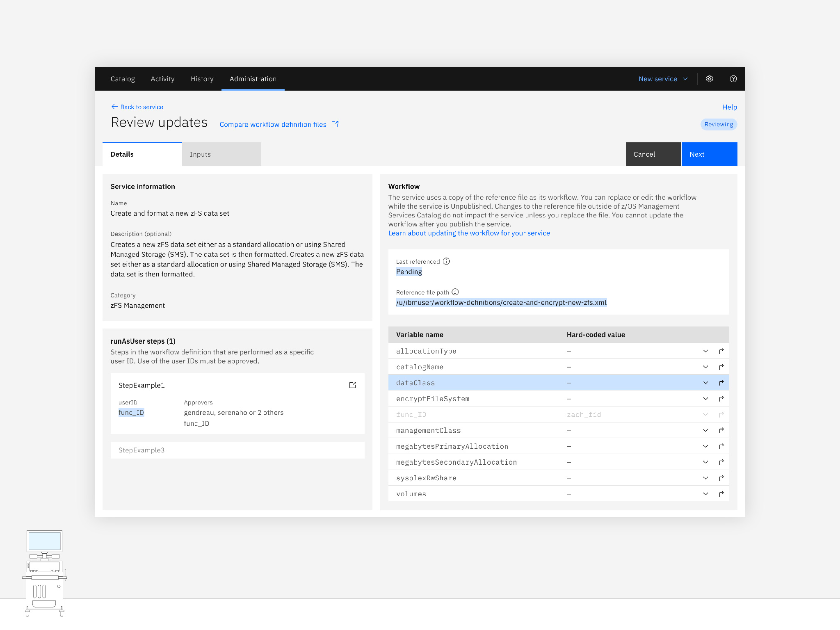Click the Hard-coded value column header

[x=596, y=335]
